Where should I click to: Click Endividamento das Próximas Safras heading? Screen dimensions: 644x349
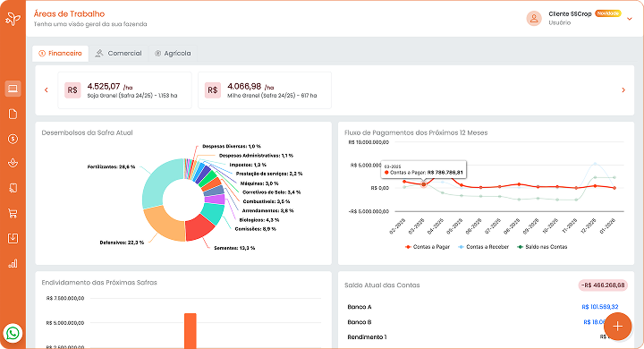pyautogui.click(x=99, y=283)
